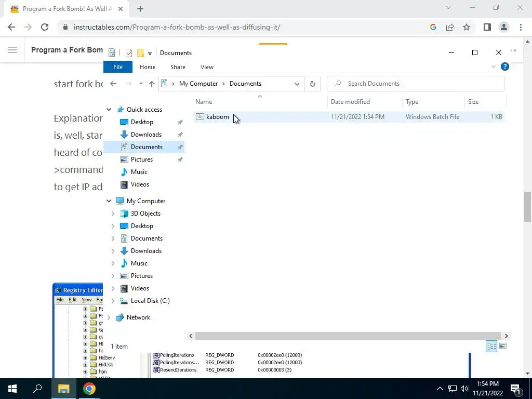Select Local Disk (C:) drive
Viewport: 532px width, 399px height.
pos(150,301)
